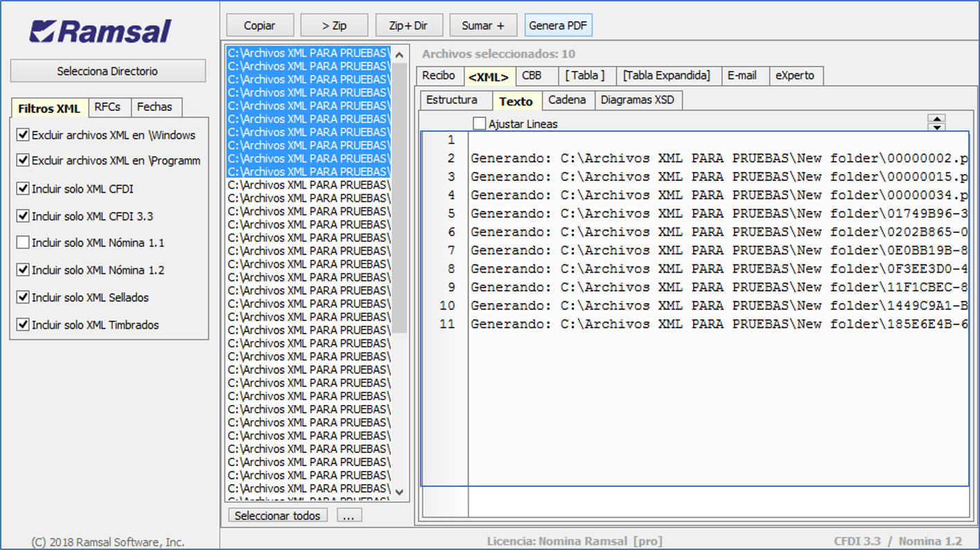Open Selecciona Directorio

click(x=107, y=71)
